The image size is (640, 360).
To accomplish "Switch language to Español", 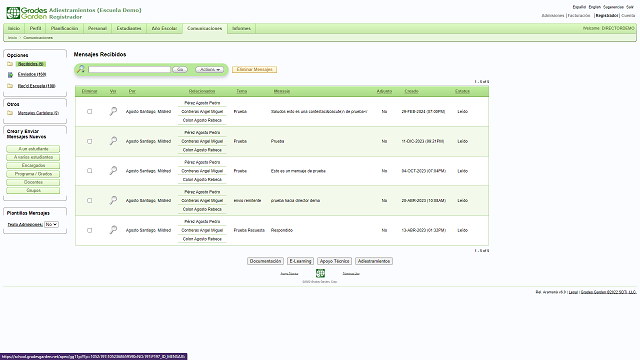I will (579, 7).
